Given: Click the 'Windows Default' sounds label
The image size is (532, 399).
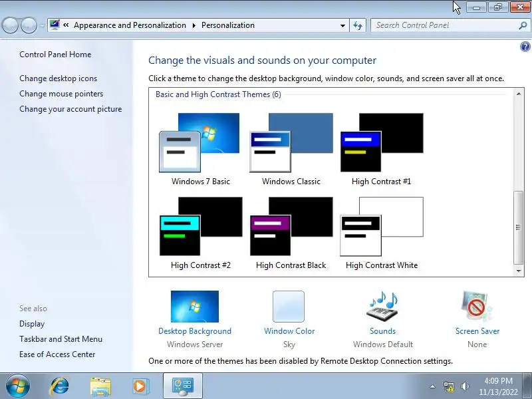Looking at the screenshot, I should pos(383,344).
